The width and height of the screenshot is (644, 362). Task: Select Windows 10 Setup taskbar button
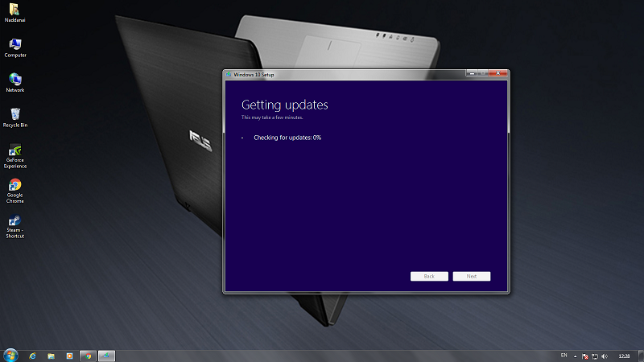pyautogui.click(x=106, y=356)
